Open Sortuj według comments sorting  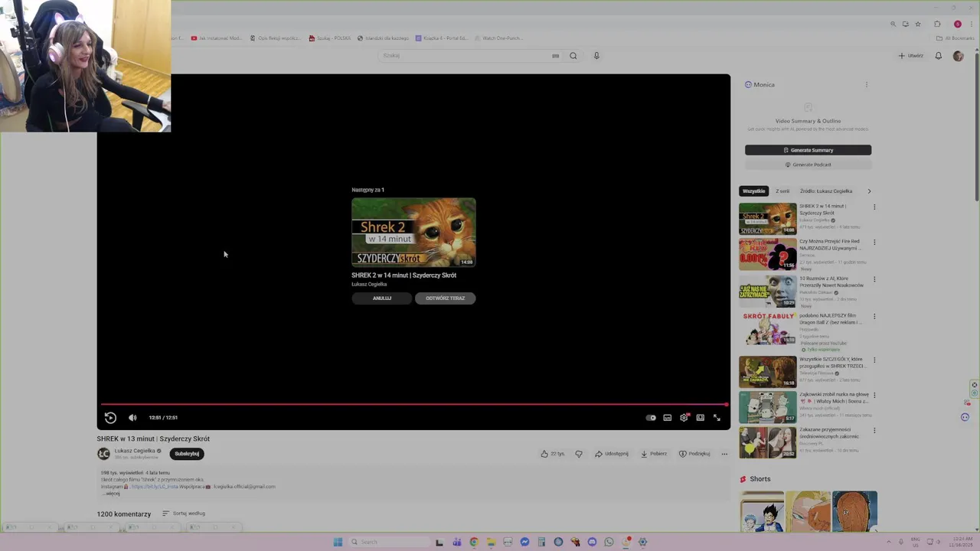(184, 514)
